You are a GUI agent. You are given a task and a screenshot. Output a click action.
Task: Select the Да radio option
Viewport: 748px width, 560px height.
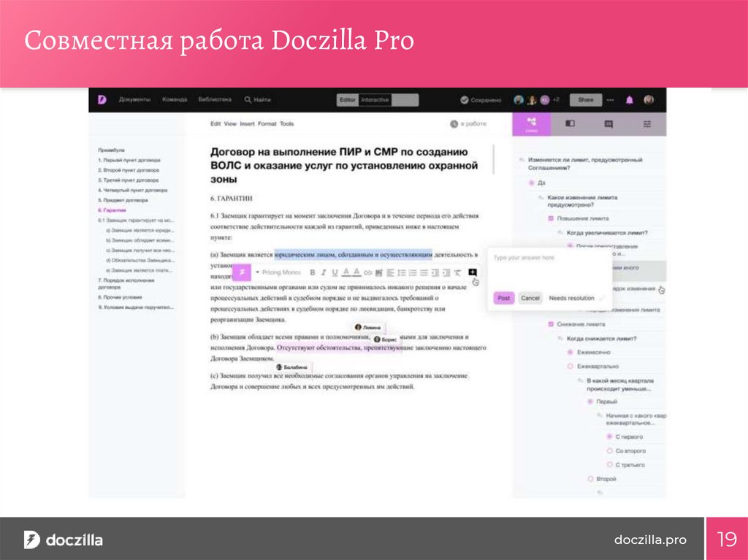click(x=532, y=183)
